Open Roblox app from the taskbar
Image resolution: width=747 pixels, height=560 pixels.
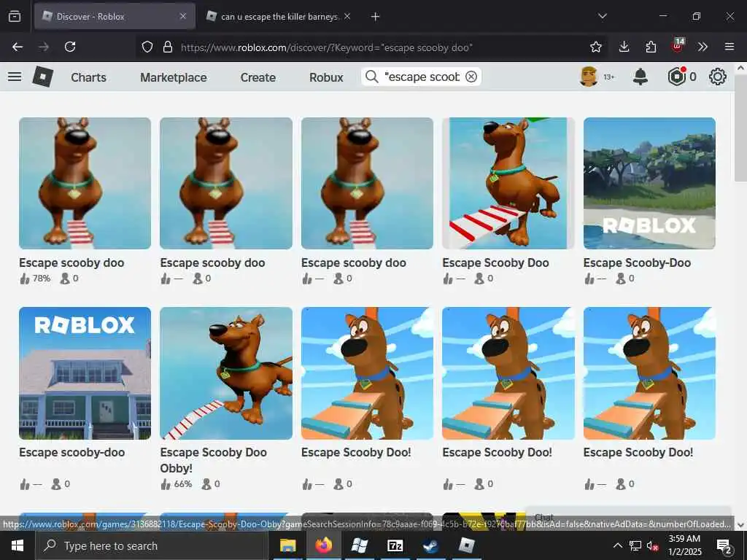(x=466, y=545)
